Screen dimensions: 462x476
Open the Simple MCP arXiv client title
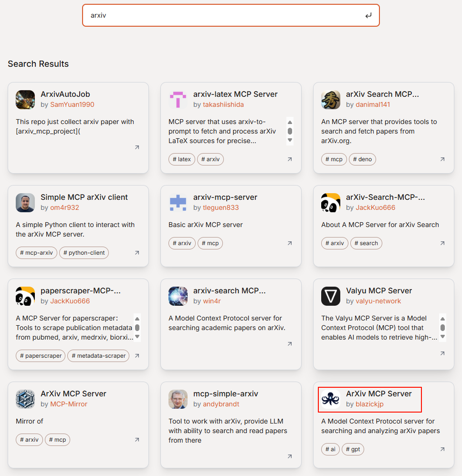[84, 197]
